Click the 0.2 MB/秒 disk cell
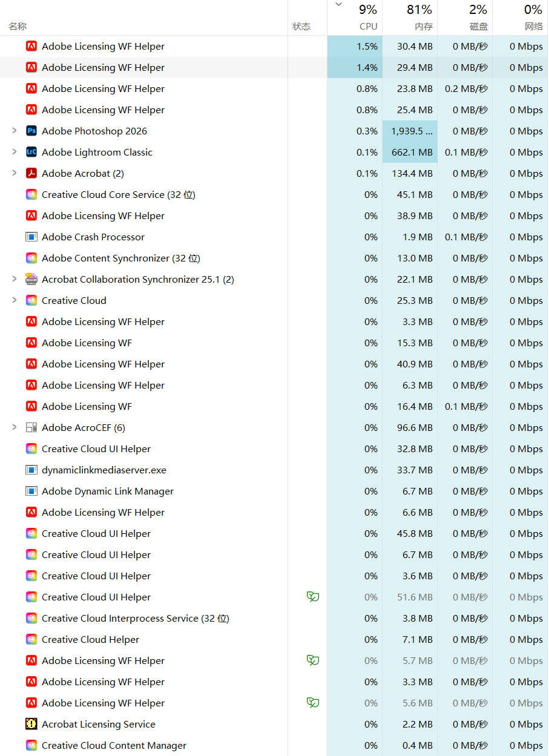The image size is (549, 756). pyautogui.click(x=466, y=88)
